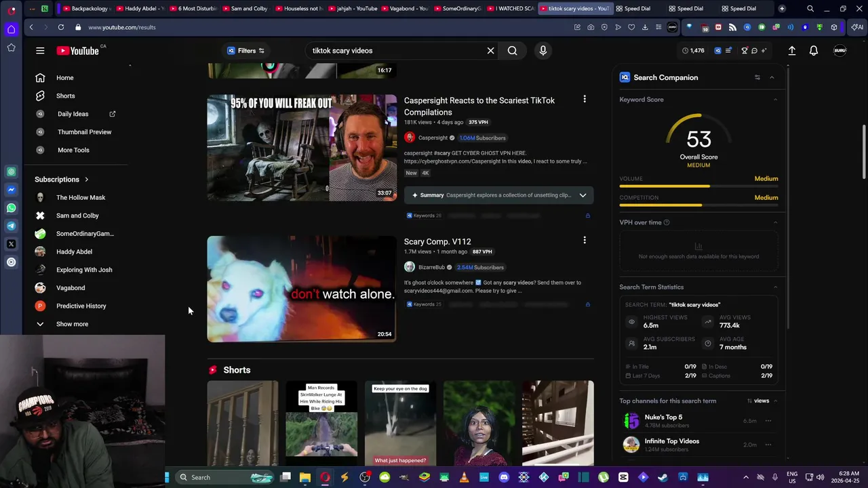Open the Caspersight channel name link
868x488 pixels.
[x=433, y=138]
